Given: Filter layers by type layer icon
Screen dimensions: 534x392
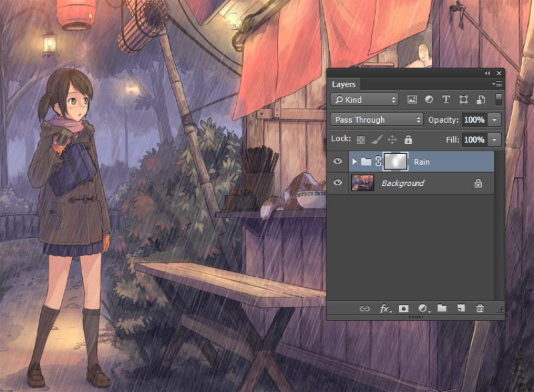Looking at the screenshot, I should click(x=446, y=99).
